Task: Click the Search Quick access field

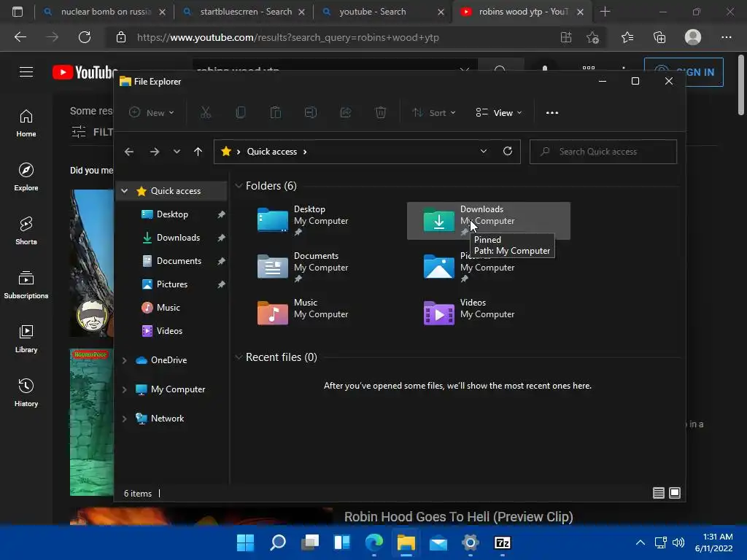Action: pyautogui.click(x=603, y=152)
